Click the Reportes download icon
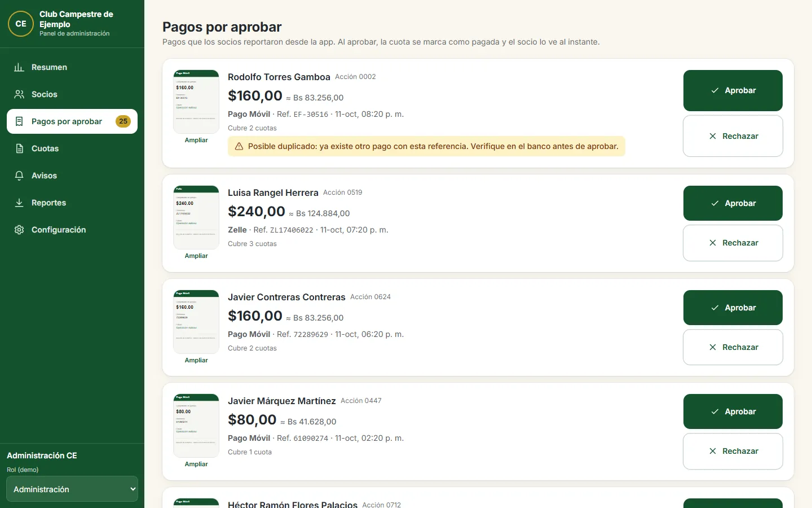Image resolution: width=812 pixels, height=508 pixels. pyautogui.click(x=19, y=203)
